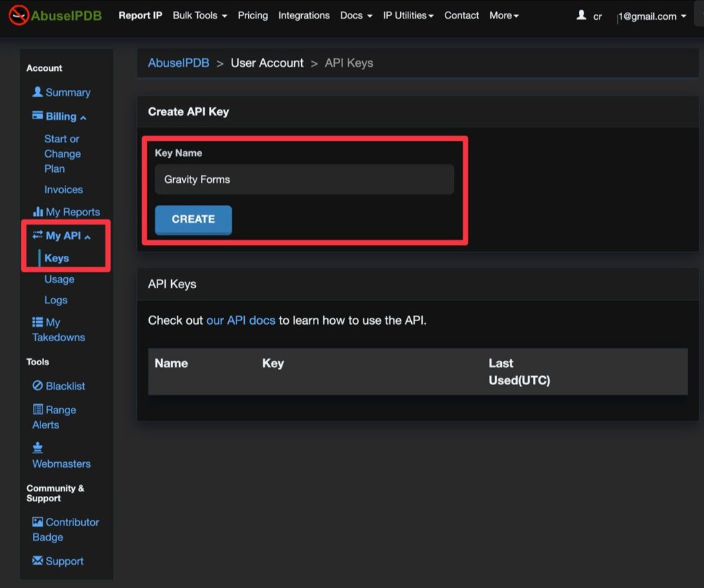Open Logs under My API
Image resolution: width=704 pixels, height=588 pixels.
[56, 300]
